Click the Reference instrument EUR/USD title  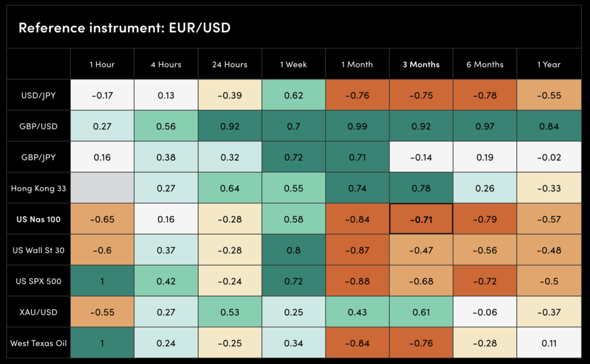(124, 28)
